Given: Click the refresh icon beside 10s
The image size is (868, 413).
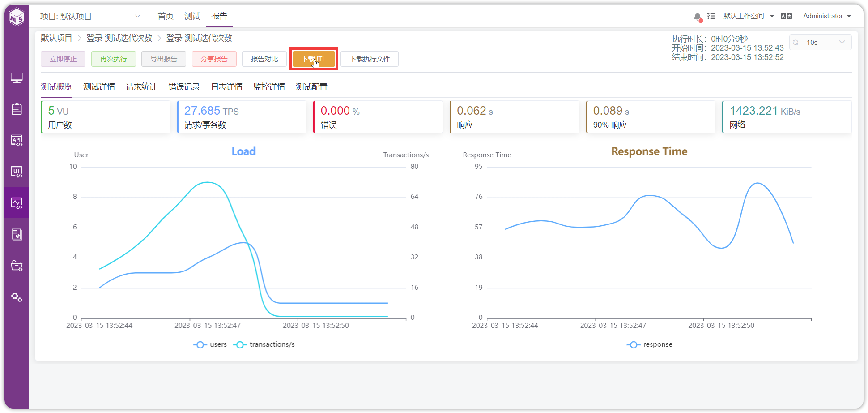Looking at the screenshot, I should click(796, 43).
